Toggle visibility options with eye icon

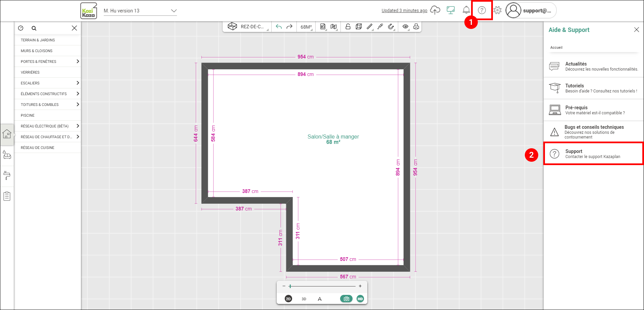405,27
